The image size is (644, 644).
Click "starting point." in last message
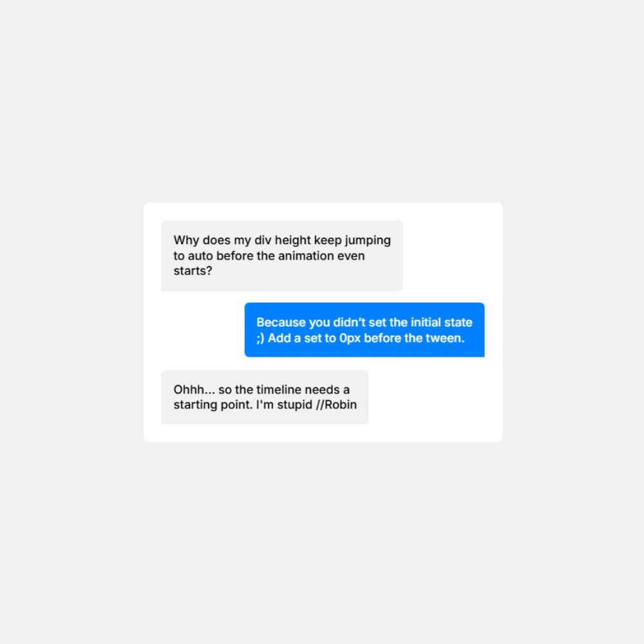click(213, 405)
